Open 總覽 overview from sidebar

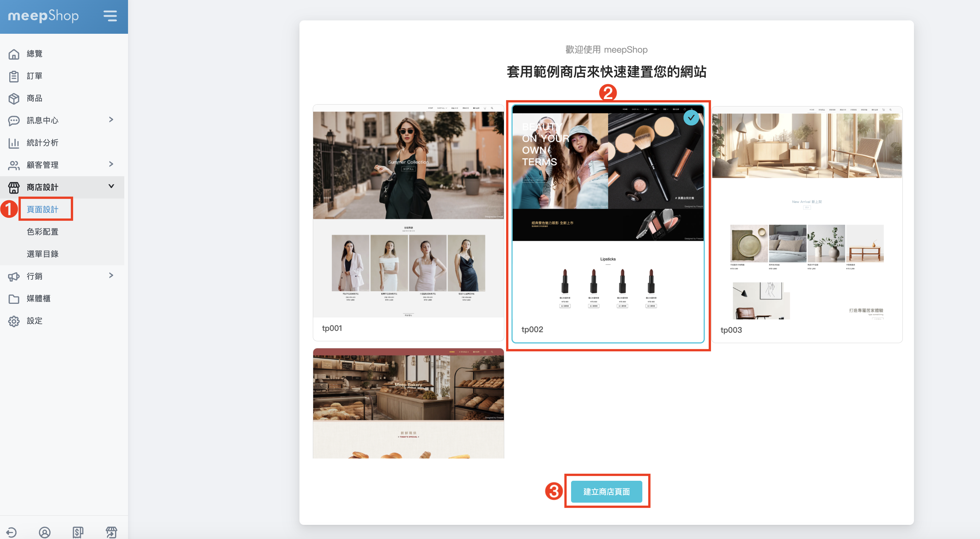click(x=34, y=54)
